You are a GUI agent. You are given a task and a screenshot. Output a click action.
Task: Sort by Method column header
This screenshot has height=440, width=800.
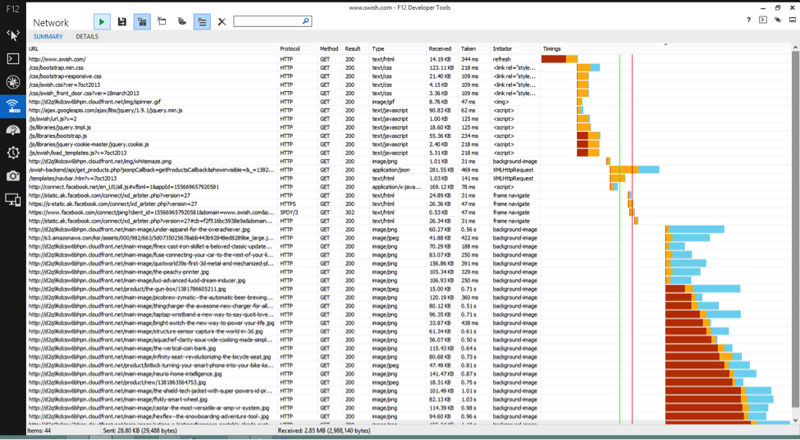[x=329, y=49]
